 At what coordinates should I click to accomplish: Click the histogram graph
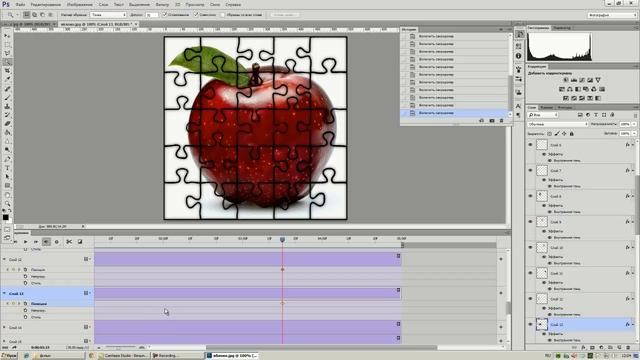click(x=559, y=47)
